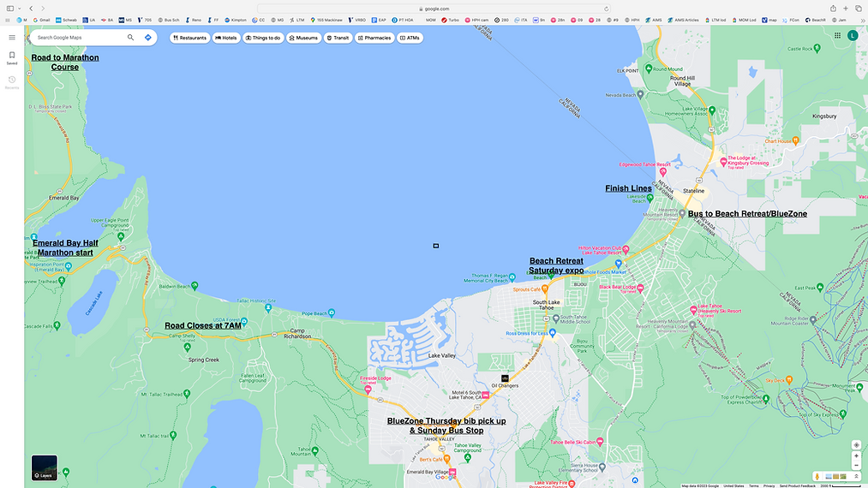The height and width of the screenshot is (488, 868).
Task: Open the Google apps grid
Action: 837,35
